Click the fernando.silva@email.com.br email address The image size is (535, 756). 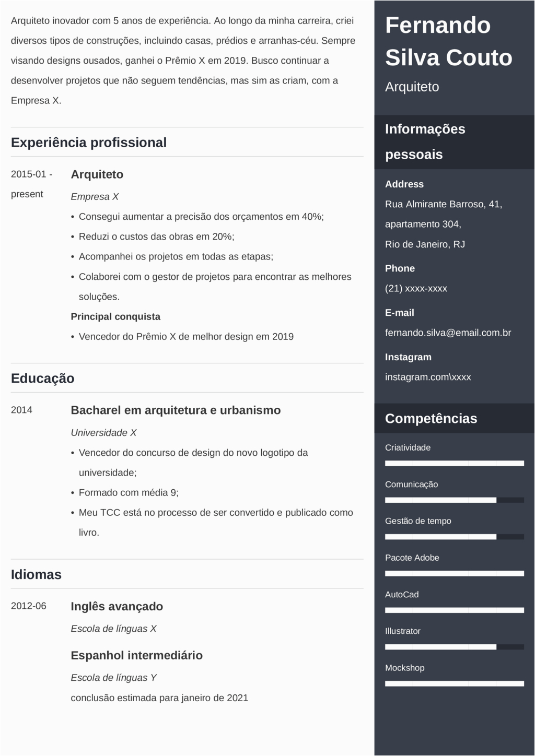pos(448,333)
